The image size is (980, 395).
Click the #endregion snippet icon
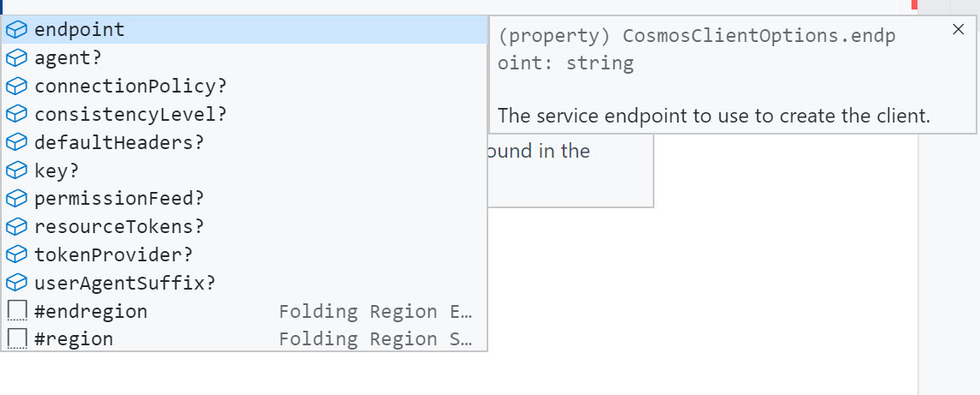click(x=16, y=311)
